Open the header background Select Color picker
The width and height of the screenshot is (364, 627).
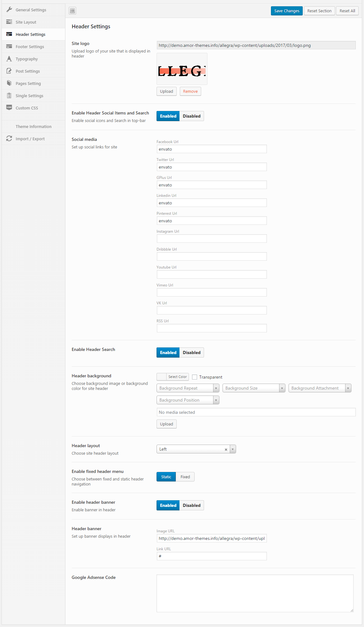click(x=173, y=377)
